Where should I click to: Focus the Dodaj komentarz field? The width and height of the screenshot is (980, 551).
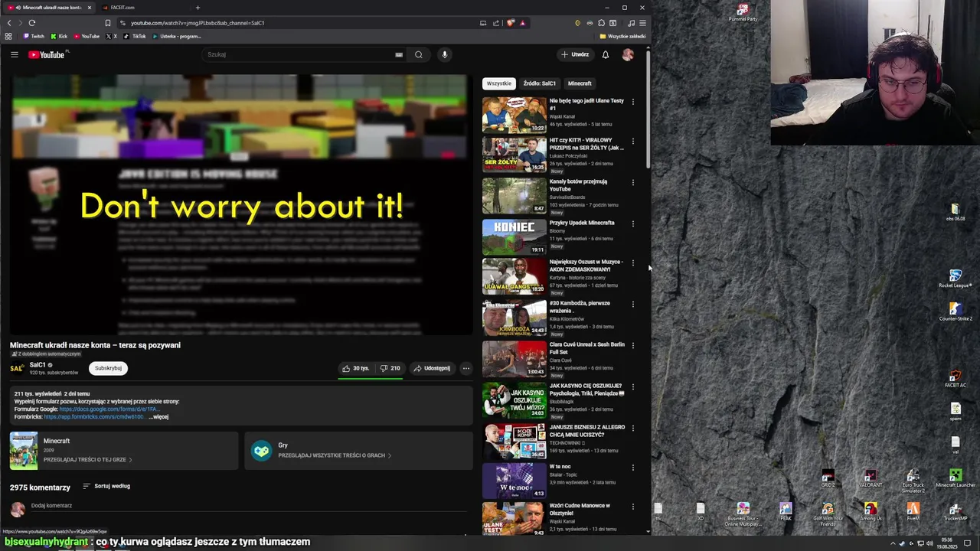click(x=249, y=506)
